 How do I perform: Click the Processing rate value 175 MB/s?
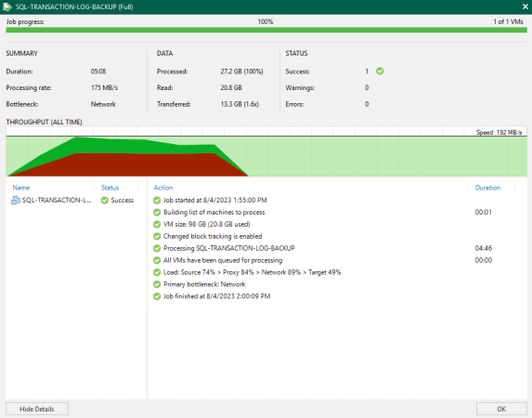pyautogui.click(x=104, y=87)
